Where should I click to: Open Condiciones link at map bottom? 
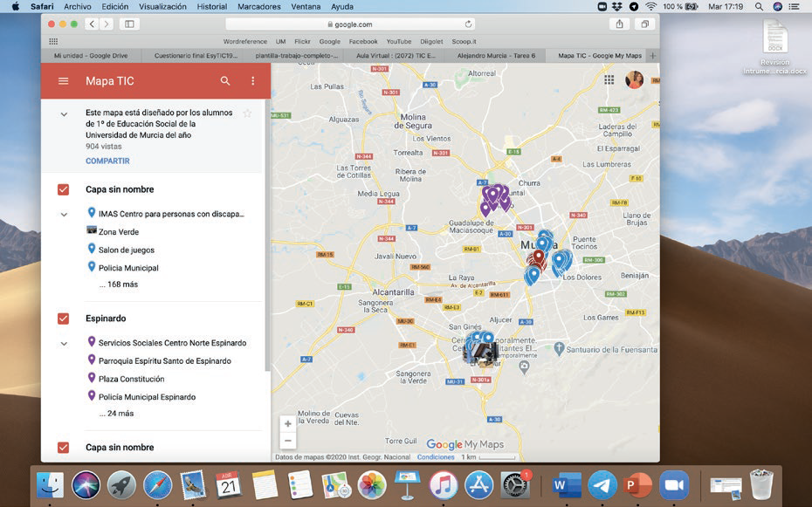[436, 456]
